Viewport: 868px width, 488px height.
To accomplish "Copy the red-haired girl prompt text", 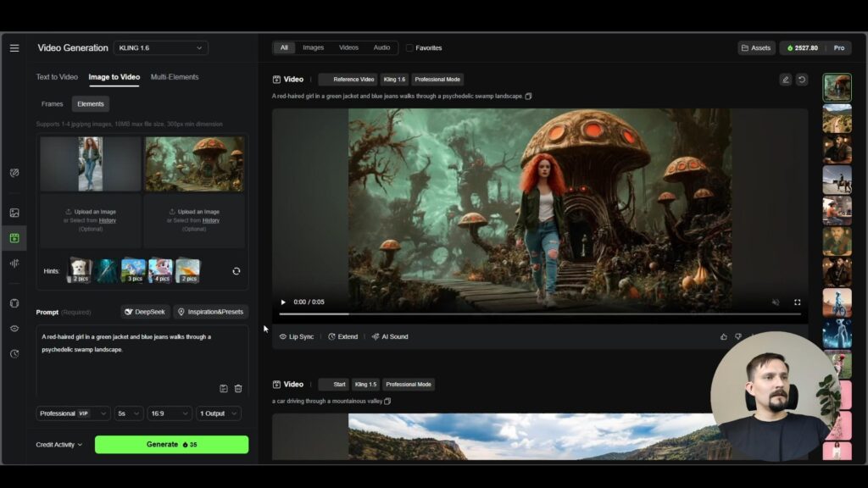I will [x=529, y=97].
